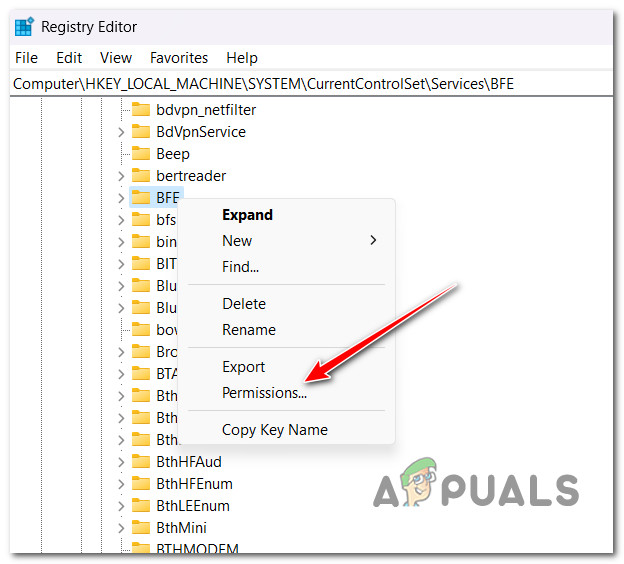Expand the bertreader key
Image resolution: width=624 pixels, height=564 pixels.
(x=121, y=176)
